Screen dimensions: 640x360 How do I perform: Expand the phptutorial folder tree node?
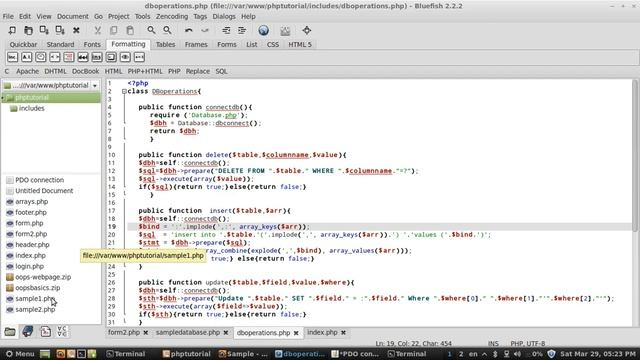tap(3, 98)
